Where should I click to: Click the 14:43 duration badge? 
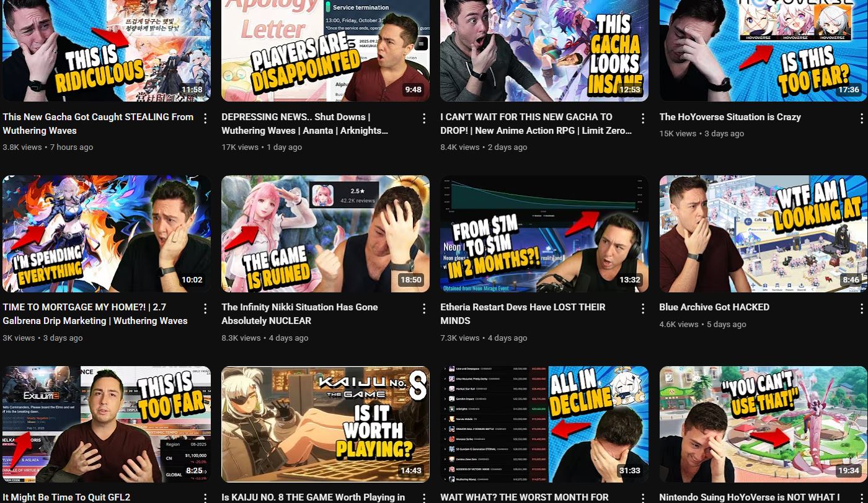click(410, 471)
